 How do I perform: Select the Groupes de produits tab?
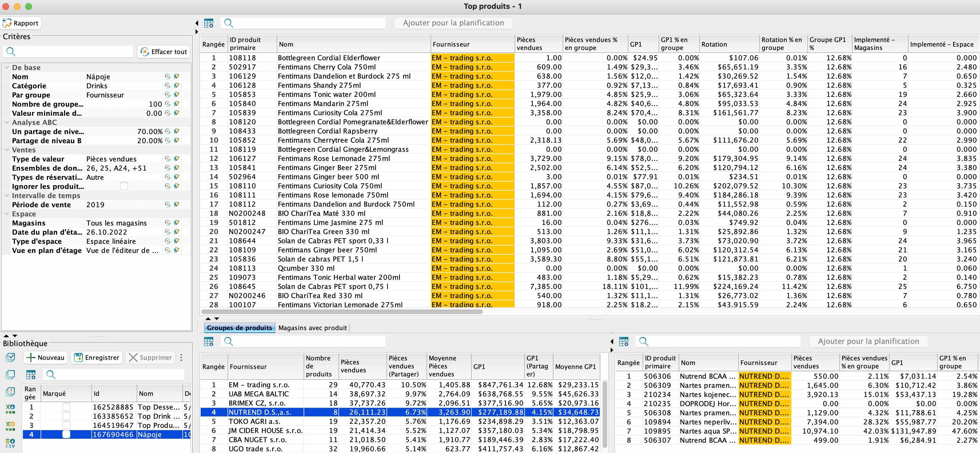tap(239, 328)
